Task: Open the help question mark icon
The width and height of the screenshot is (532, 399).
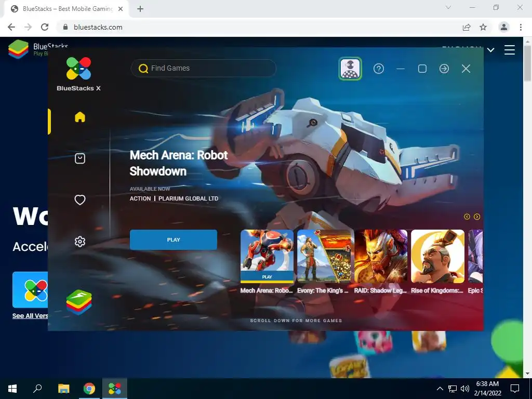Action: [x=379, y=69]
